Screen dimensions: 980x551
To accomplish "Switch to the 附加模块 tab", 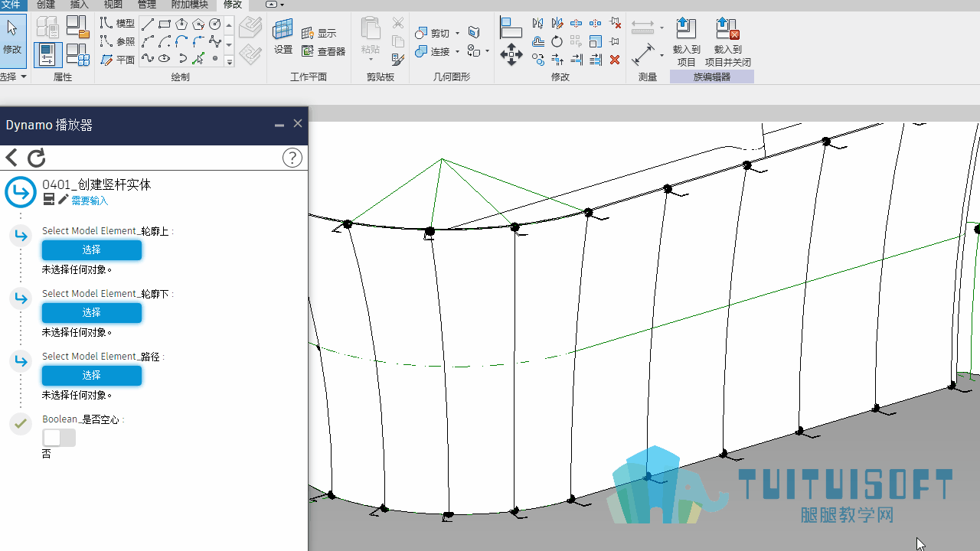I will (x=190, y=5).
